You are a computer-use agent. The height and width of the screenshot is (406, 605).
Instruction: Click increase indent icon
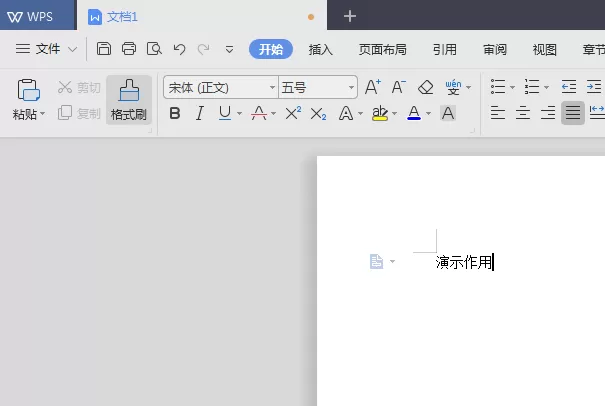click(594, 87)
